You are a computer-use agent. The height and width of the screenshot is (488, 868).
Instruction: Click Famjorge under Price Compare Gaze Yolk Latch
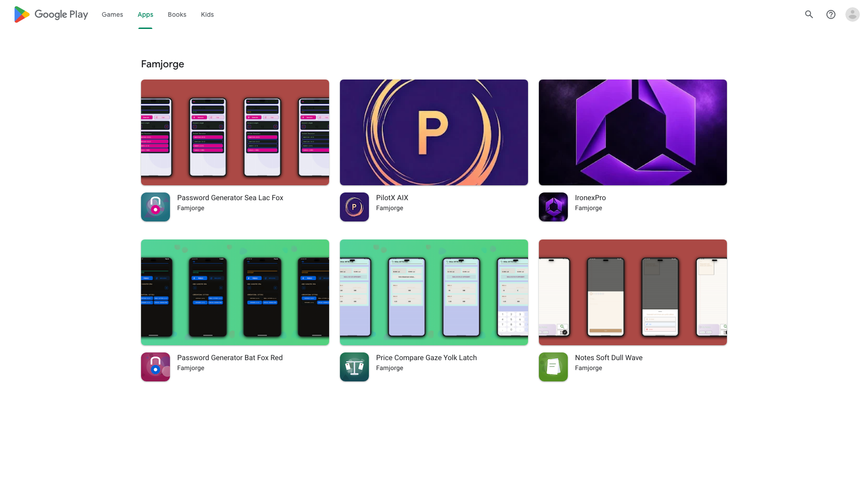pos(390,368)
